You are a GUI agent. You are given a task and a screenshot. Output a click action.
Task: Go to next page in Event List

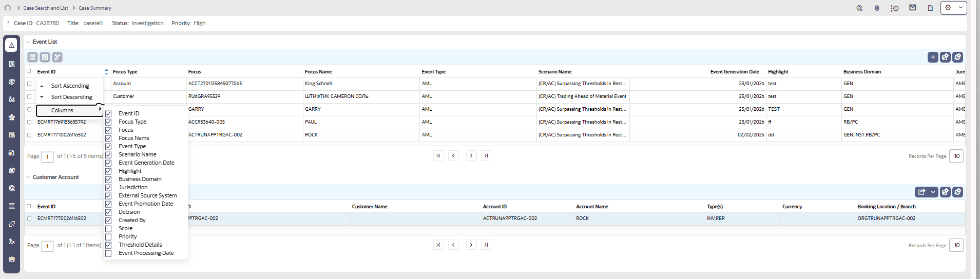471,155
